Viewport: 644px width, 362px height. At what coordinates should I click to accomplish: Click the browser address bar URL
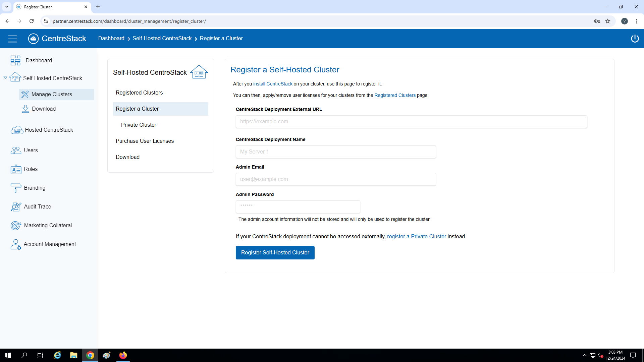pyautogui.click(x=129, y=21)
